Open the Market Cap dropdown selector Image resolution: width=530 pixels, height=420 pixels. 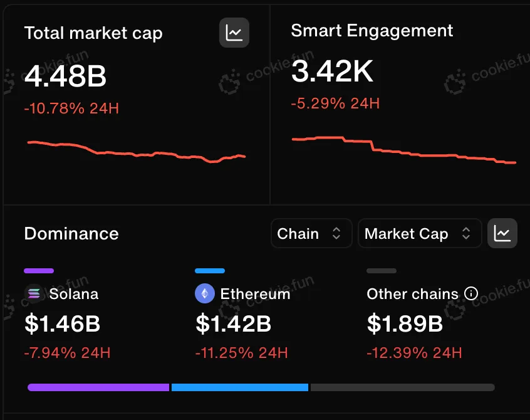[418, 234]
